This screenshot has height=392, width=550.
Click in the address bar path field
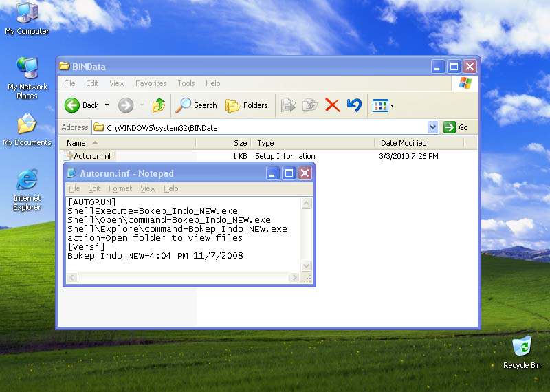[261, 127]
